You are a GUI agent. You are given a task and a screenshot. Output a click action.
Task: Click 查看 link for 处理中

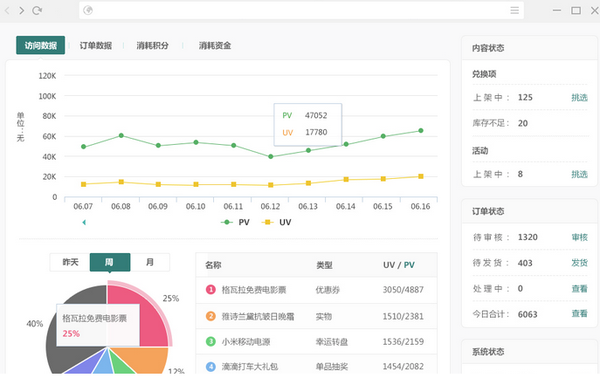click(579, 289)
